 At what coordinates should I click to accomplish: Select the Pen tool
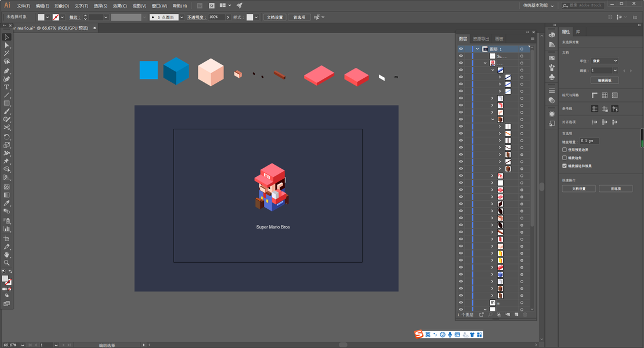pyautogui.click(x=6, y=71)
